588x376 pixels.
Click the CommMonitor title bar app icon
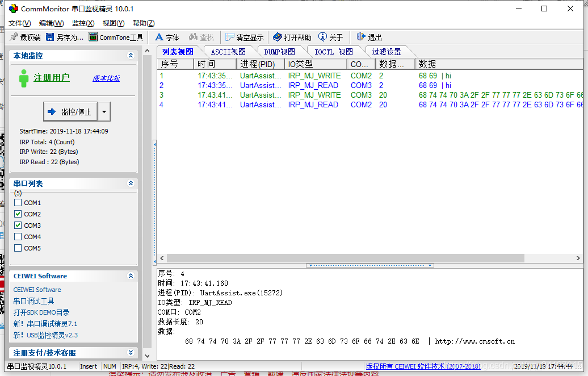pos(14,9)
